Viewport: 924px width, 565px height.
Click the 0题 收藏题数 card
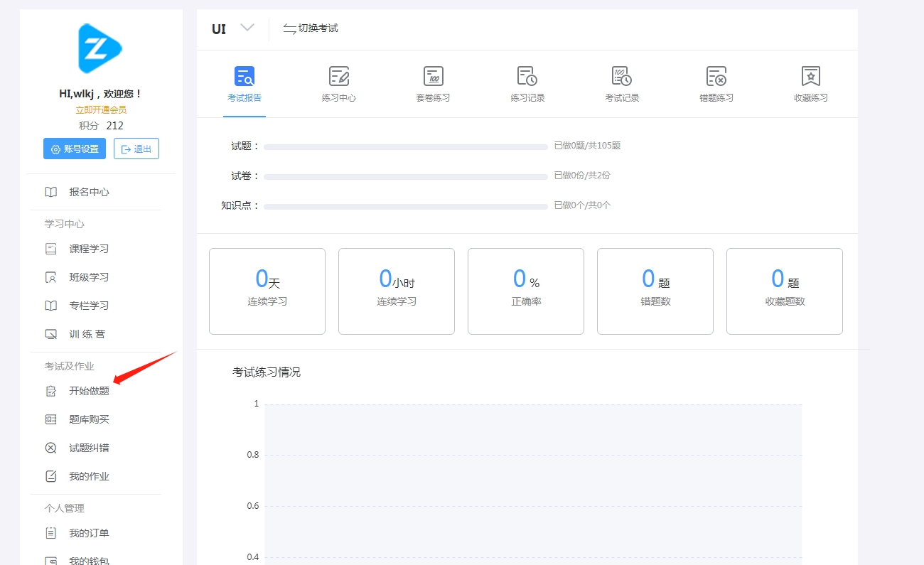785,291
